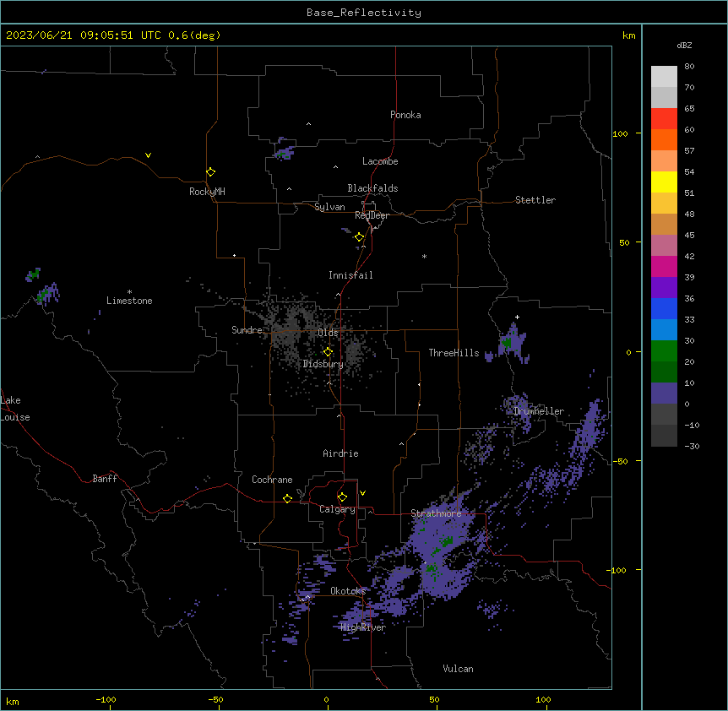This screenshot has height=711, width=728.
Task: Click the RedDeer city label
Action: (x=372, y=215)
